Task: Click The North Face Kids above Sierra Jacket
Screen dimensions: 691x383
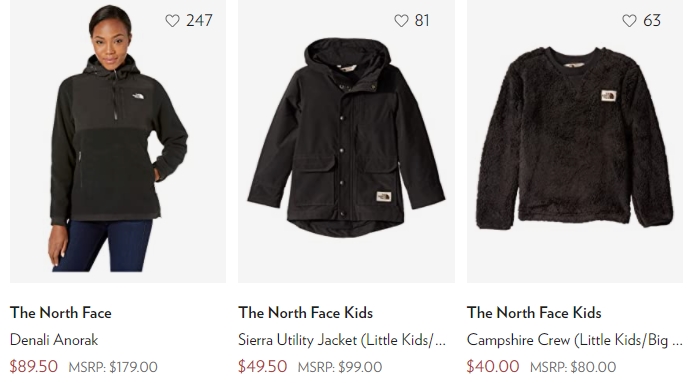Action: pos(305,313)
